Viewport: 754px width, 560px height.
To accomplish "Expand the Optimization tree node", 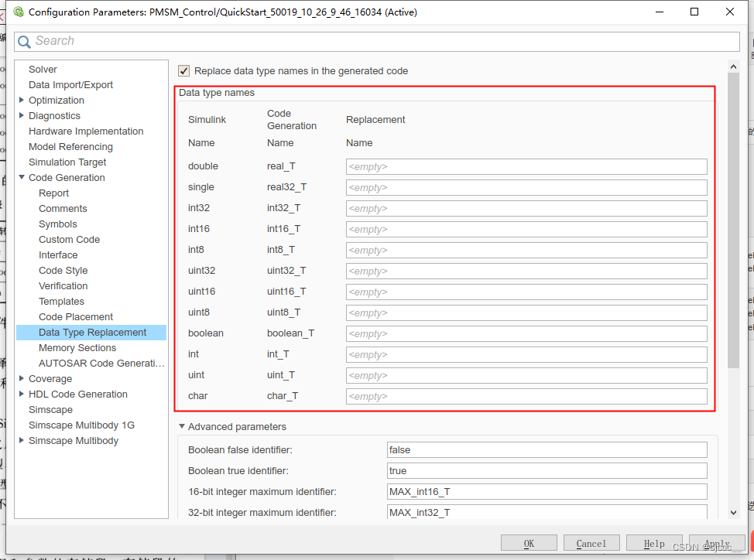I will coord(22,100).
